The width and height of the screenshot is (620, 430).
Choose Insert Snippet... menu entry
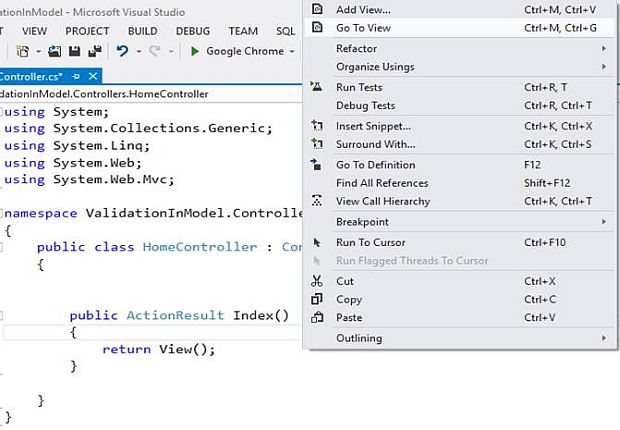coord(459,126)
